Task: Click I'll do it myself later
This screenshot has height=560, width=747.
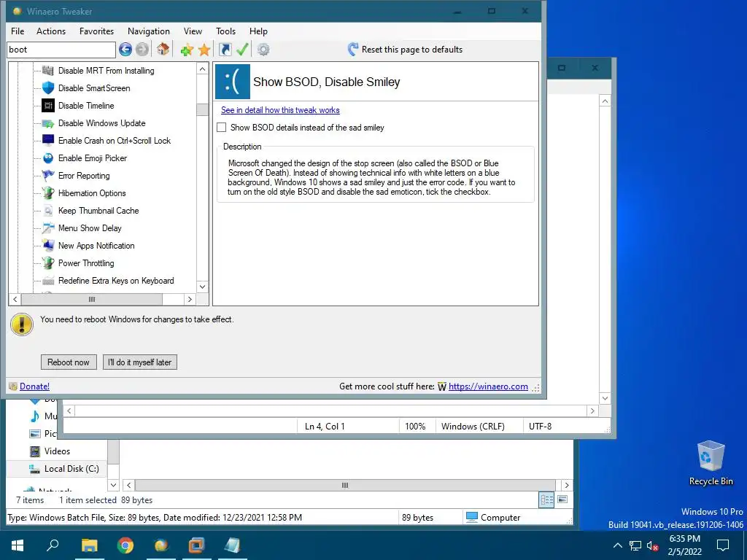Action: [140, 362]
